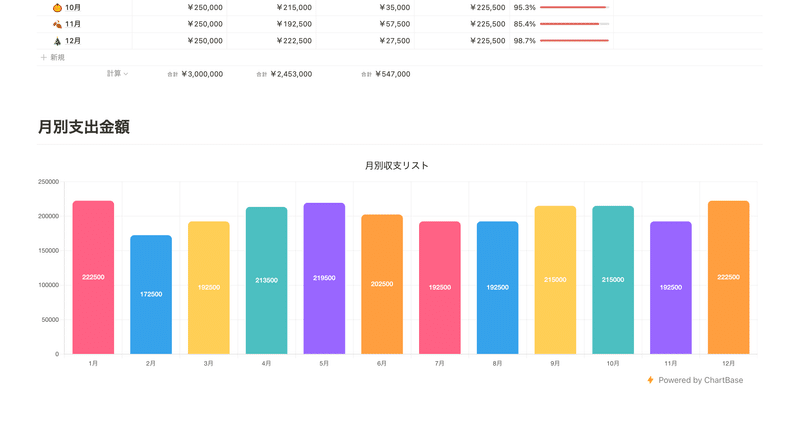The width and height of the screenshot is (800, 421).
Task: Click the 合計 ¥2,453,000 total
Action: click(x=284, y=74)
